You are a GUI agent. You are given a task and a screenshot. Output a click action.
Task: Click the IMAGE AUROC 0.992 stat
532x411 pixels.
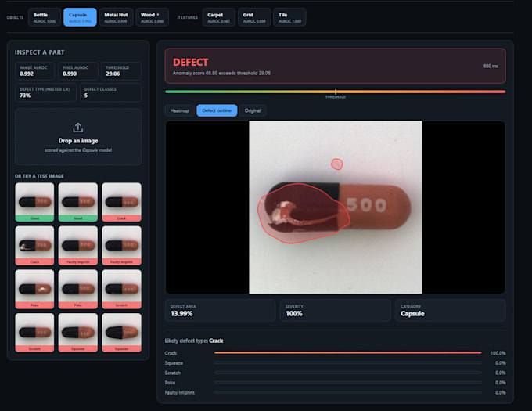tap(34, 70)
